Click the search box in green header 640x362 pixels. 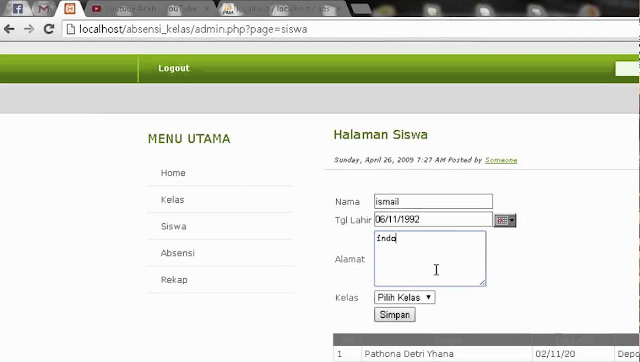tap(627, 69)
